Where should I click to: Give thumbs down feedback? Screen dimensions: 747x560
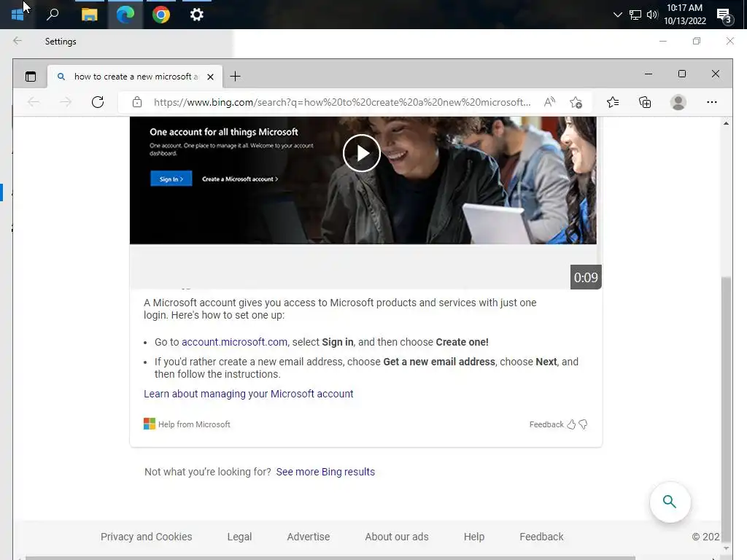583,424
